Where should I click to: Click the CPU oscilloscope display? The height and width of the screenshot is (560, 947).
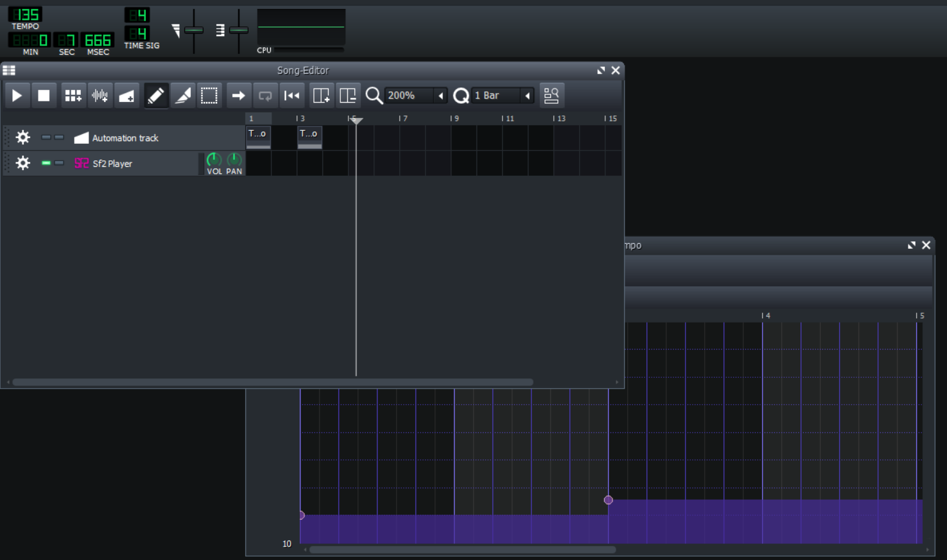click(x=301, y=27)
